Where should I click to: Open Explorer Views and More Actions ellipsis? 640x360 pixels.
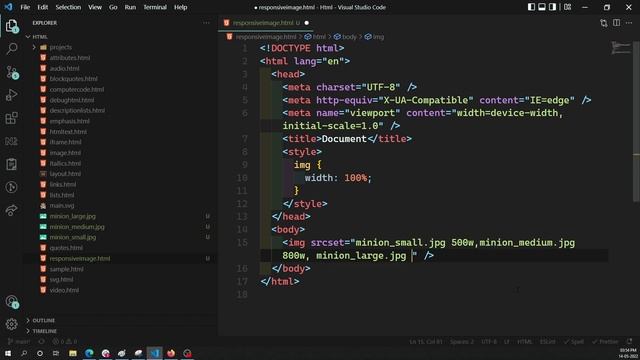click(x=206, y=23)
